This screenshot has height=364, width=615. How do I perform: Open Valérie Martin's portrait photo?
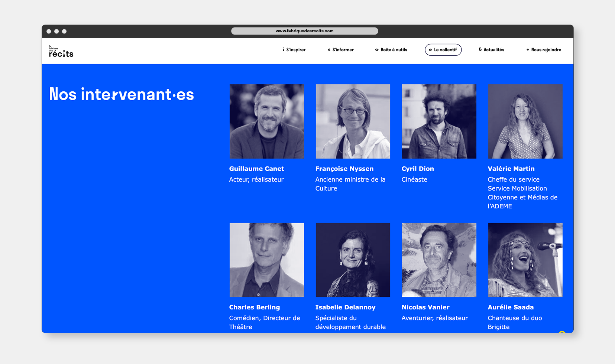(525, 121)
